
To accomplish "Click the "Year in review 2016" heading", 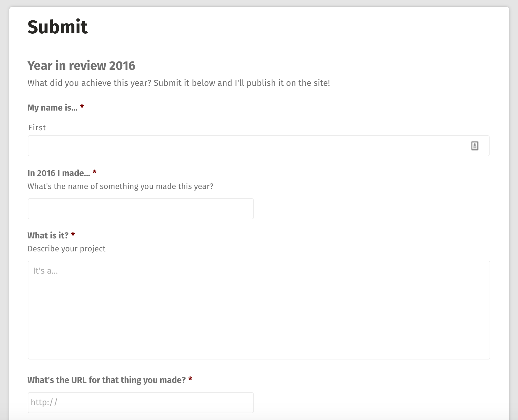I will (81, 65).
